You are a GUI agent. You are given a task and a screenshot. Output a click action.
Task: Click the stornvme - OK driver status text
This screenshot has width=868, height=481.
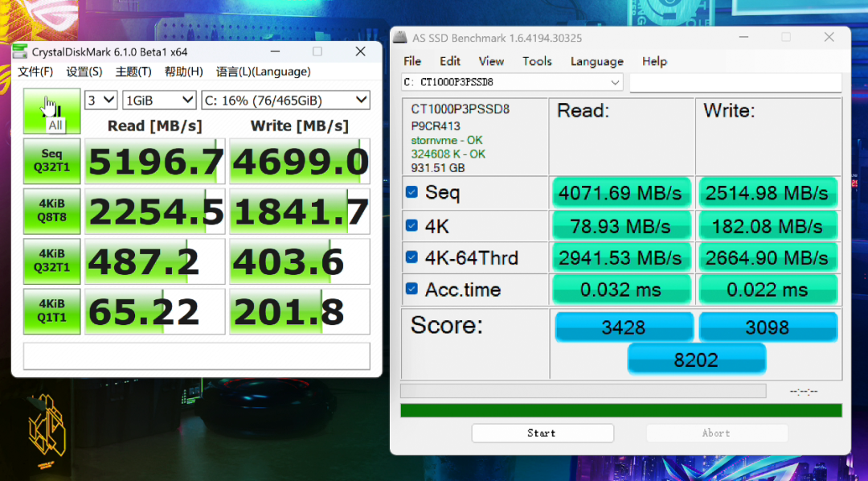click(447, 140)
